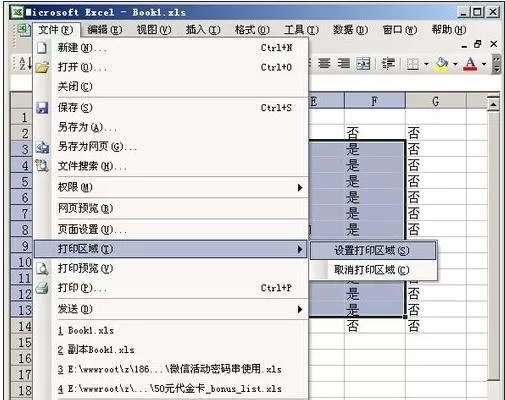The image size is (505, 400).
Task: Open the 帮助 (Help) menu
Action: pyautogui.click(x=449, y=30)
